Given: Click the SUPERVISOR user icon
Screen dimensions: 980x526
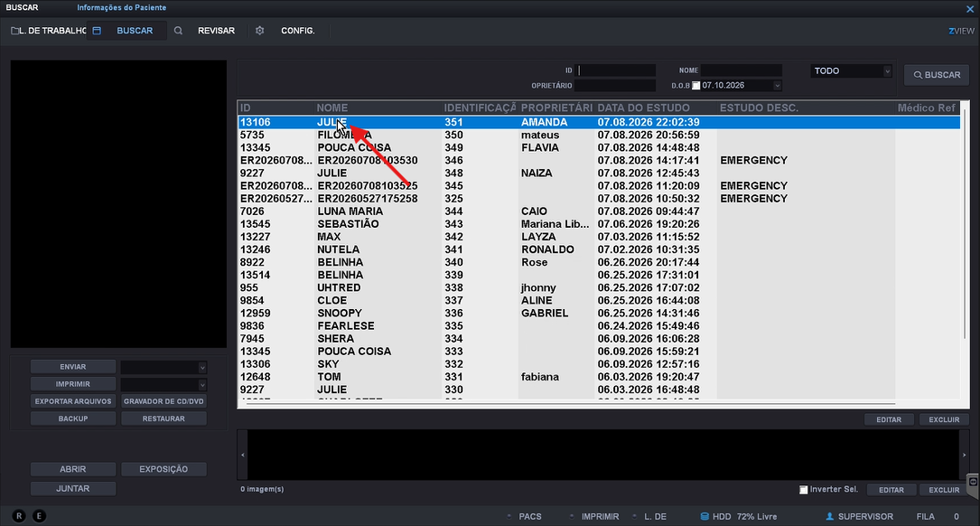Looking at the screenshot, I should coord(830,517).
